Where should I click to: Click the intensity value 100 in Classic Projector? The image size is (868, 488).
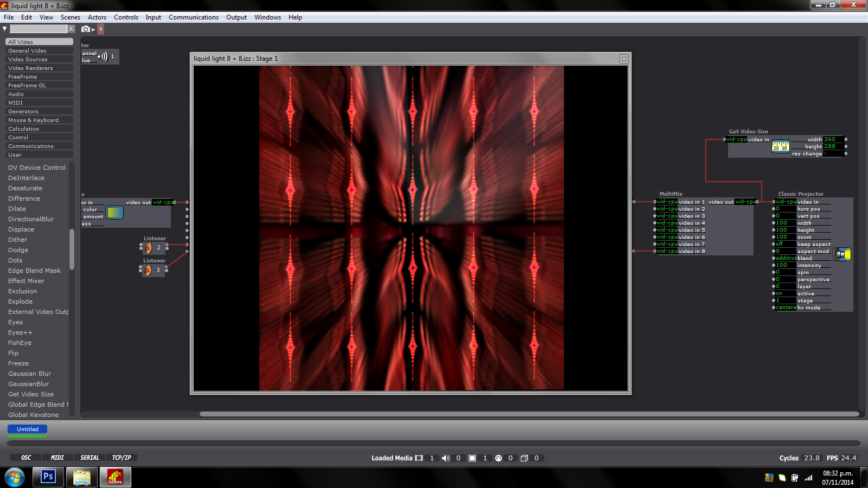pos(786,265)
